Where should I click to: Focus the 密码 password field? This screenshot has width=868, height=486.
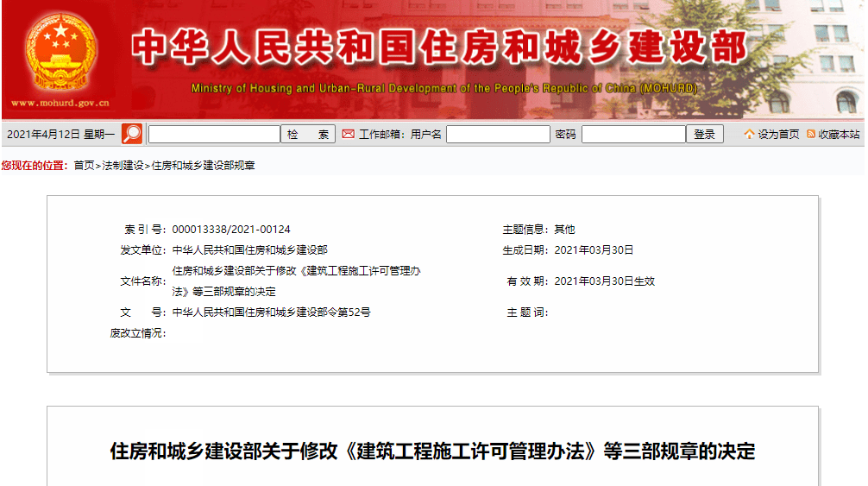coord(634,135)
